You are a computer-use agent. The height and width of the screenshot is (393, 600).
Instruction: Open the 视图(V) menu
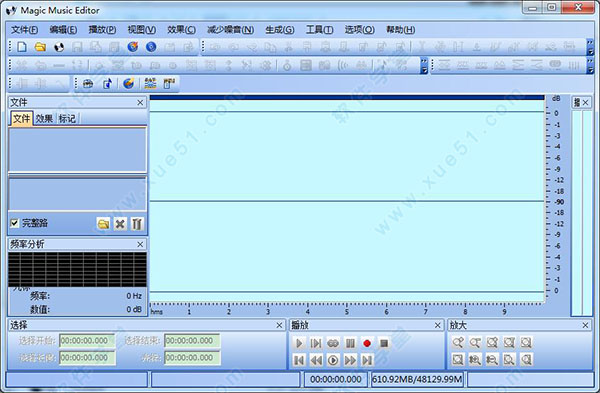pos(142,29)
